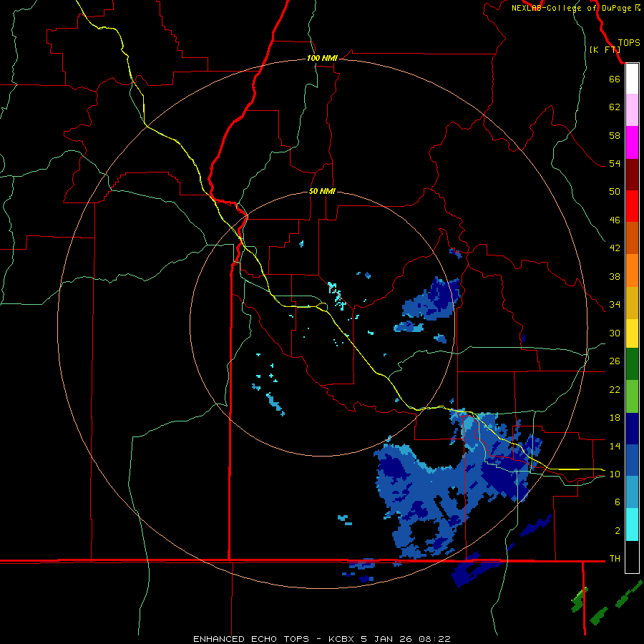Click the '50 NMI' range ring label
Image resolution: width=644 pixels, height=644 pixels.
(x=322, y=191)
